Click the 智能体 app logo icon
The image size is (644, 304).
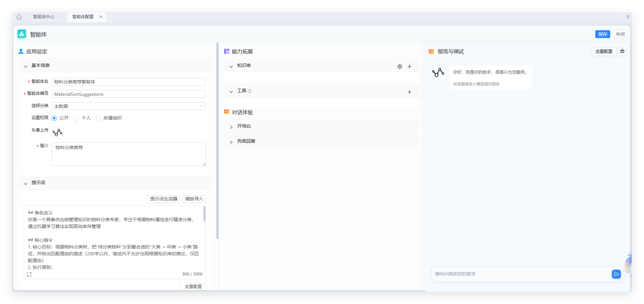click(22, 34)
